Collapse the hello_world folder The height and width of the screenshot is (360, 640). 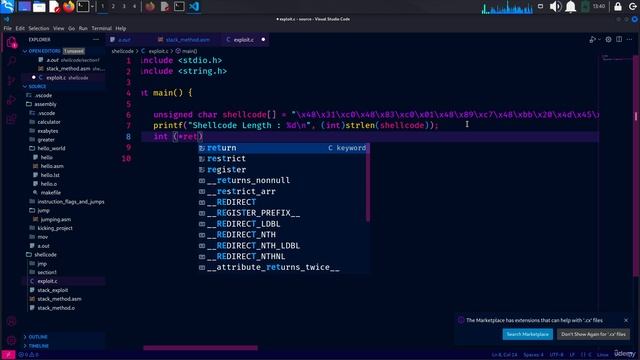[51, 149]
